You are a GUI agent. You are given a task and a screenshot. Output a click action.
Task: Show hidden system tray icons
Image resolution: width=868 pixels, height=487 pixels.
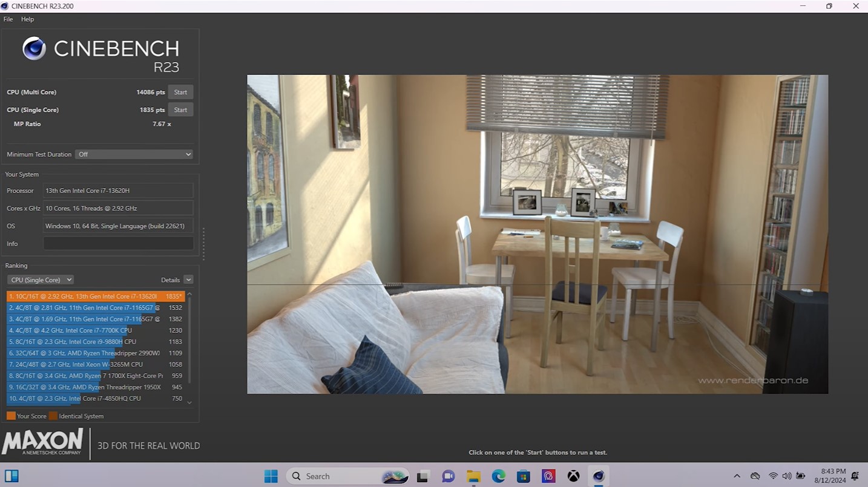[737, 476]
